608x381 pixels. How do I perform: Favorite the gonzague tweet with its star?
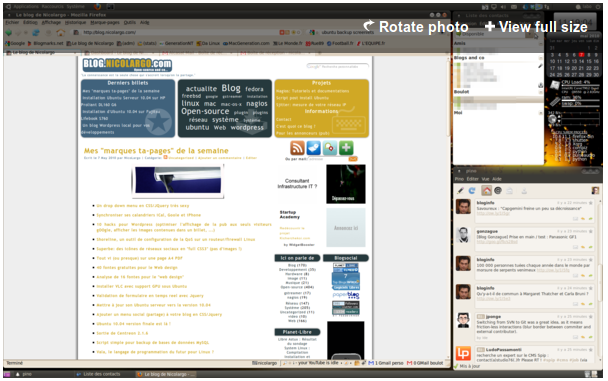591,231
